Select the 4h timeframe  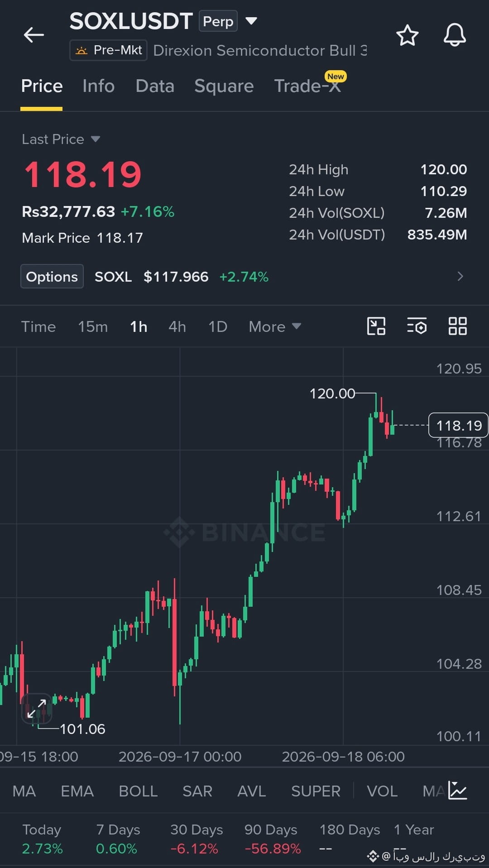(x=177, y=326)
